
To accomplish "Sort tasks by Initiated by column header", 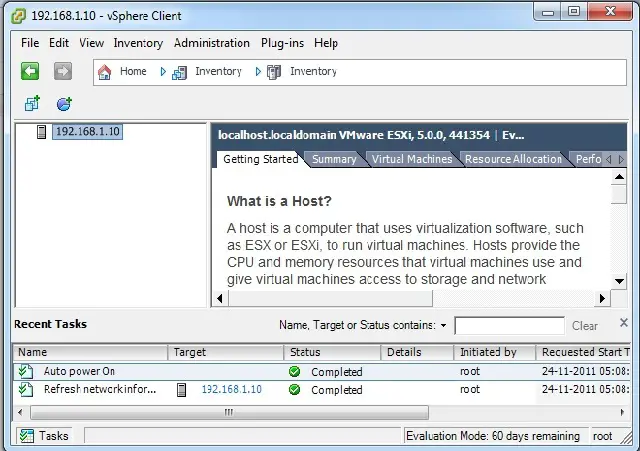I will tap(495, 352).
